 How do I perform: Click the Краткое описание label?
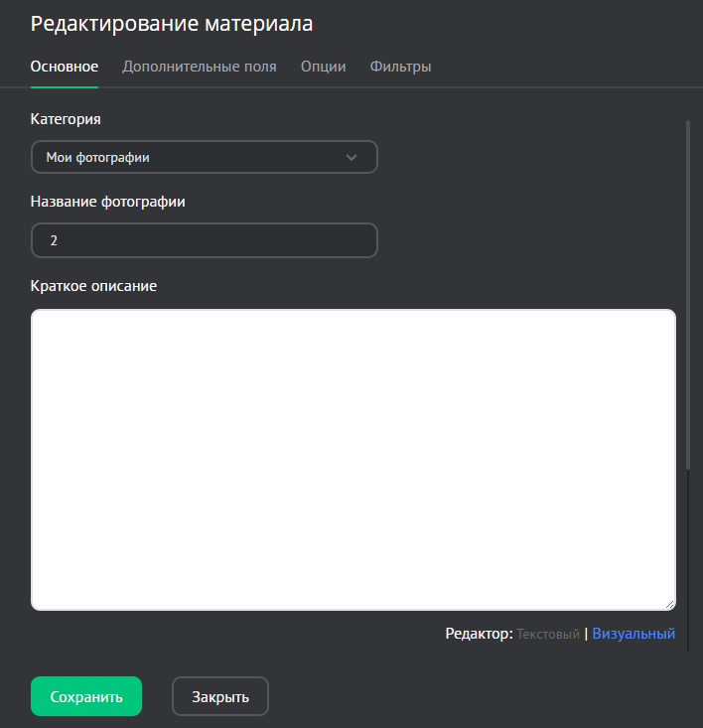[93, 286]
